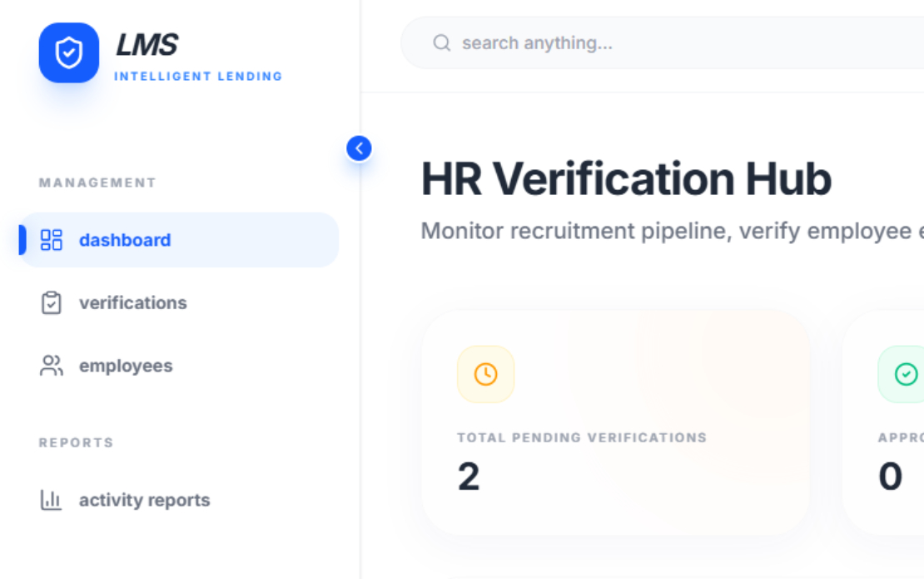The height and width of the screenshot is (579, 924).
Task: Click the MANAGEMENT section label
Action: [x=98, y=182]
